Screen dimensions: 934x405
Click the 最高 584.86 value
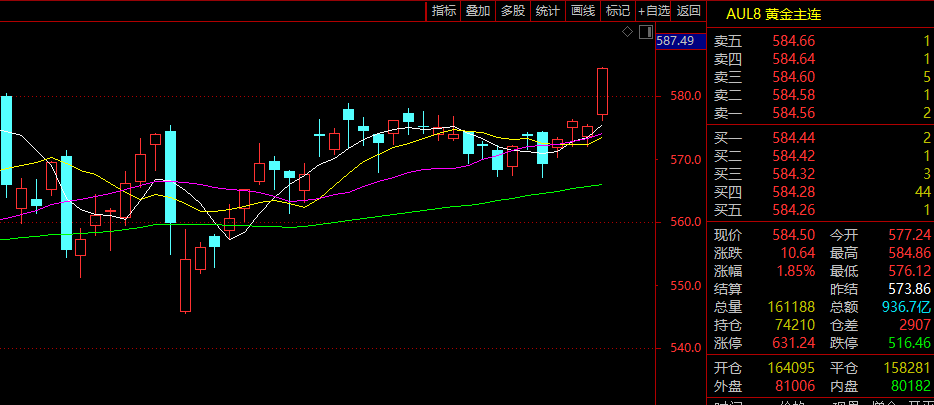tap(909, 254)
